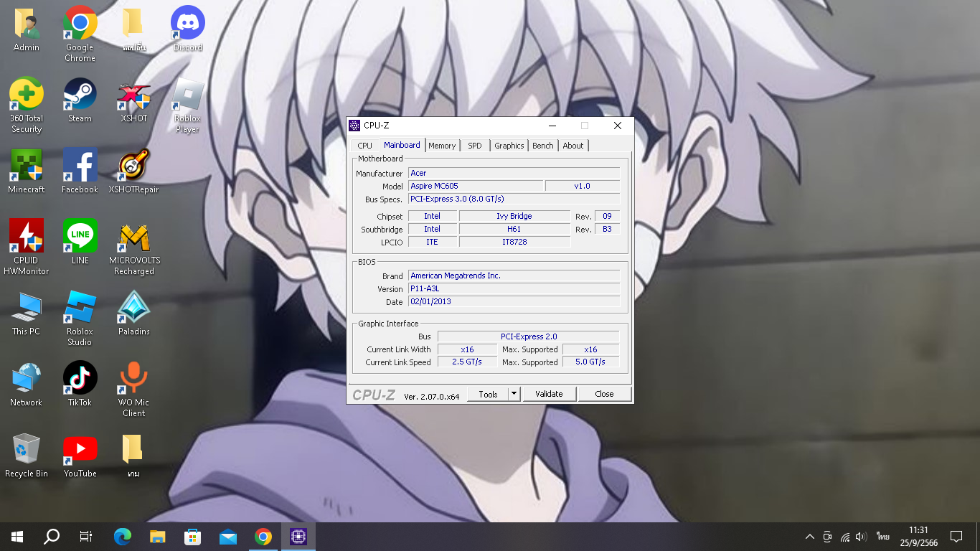Select the Mainboard tab

click(x=402, y=145)
